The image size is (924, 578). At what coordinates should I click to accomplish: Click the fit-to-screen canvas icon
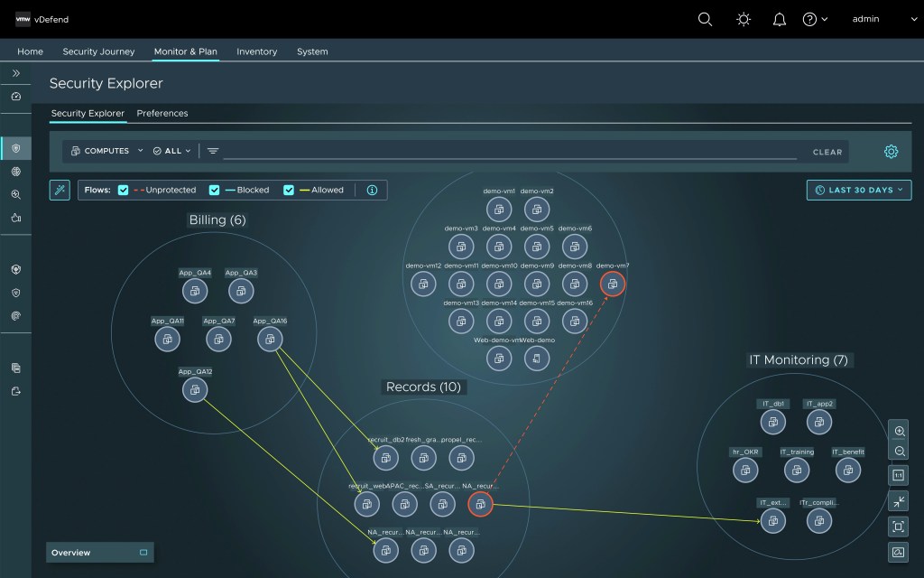click(898, 527)
